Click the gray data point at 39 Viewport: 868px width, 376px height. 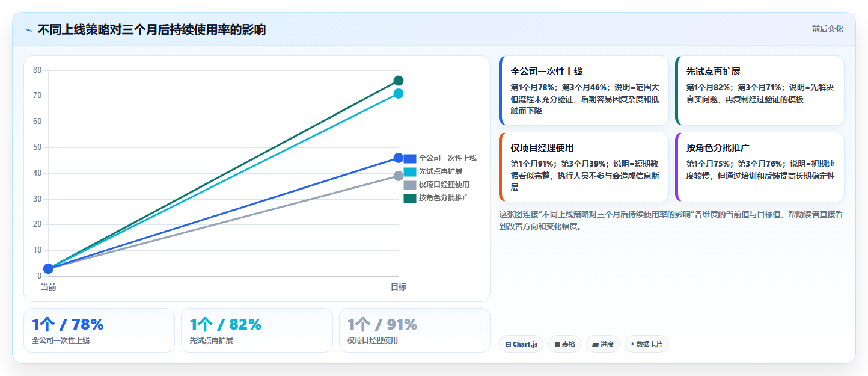[x=398, y=176]
